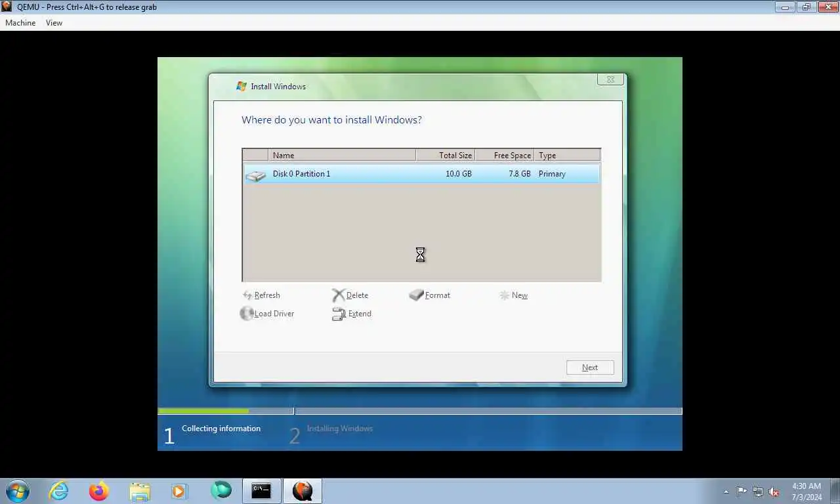
Task: Select the Disk 0 Partition 1 row
Action: 421,174
